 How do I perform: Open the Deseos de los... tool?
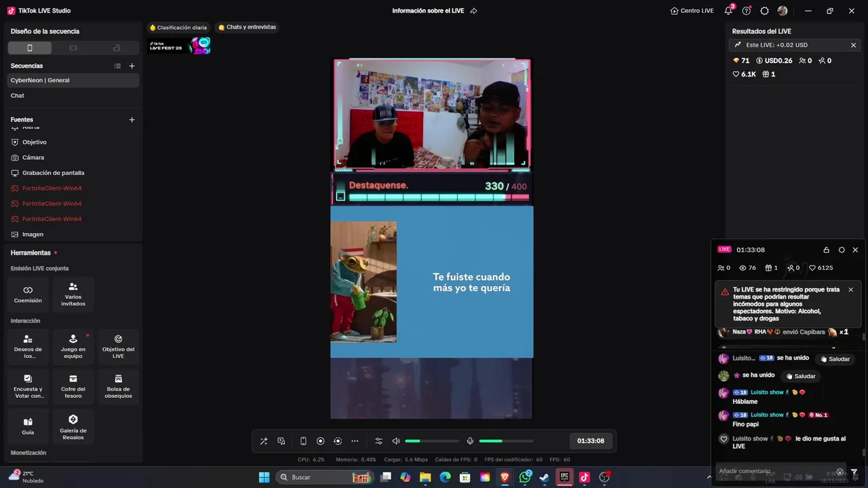[x=28, y=347]
